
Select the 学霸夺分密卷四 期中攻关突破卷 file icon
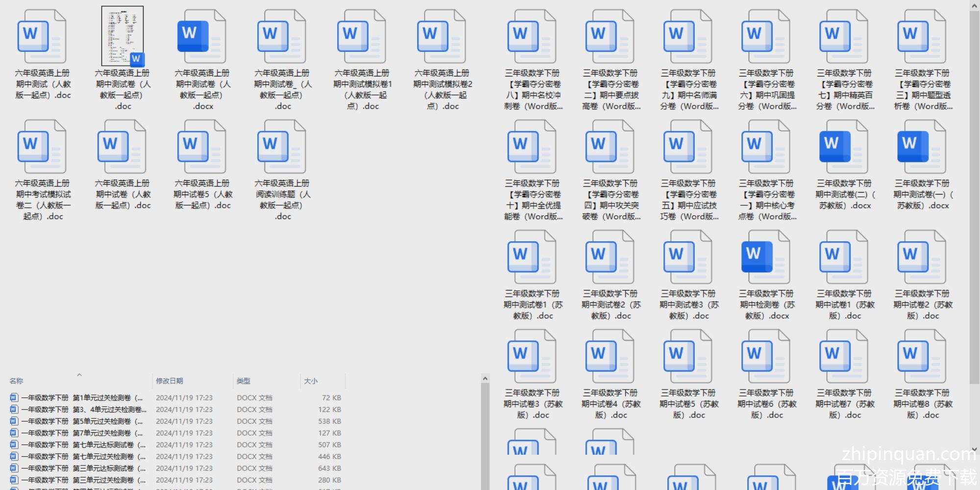(610, 147)
